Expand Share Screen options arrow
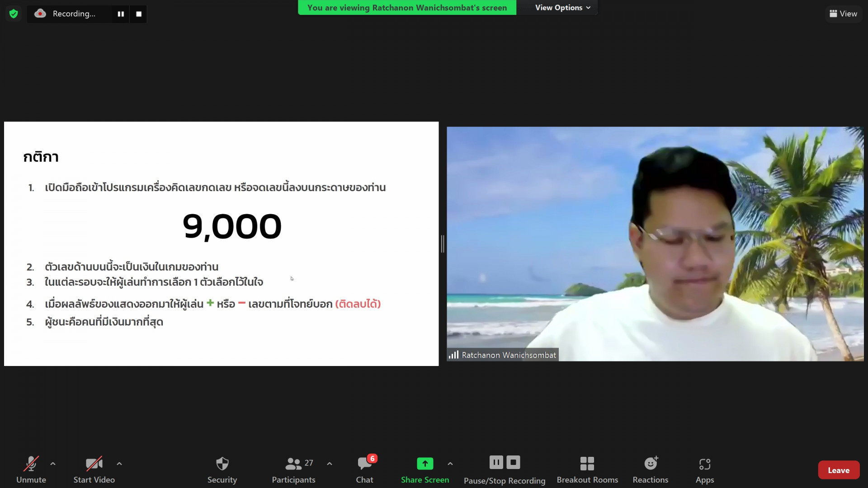 (450, 464)
